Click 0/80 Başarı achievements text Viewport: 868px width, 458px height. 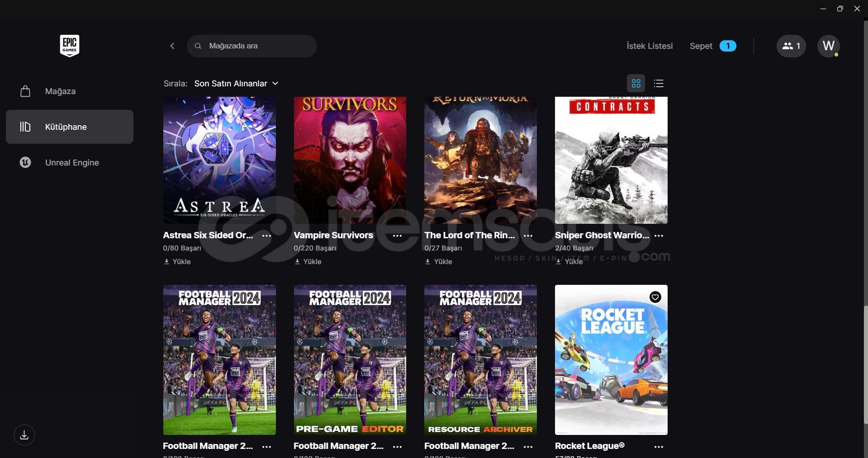[182, 248]
